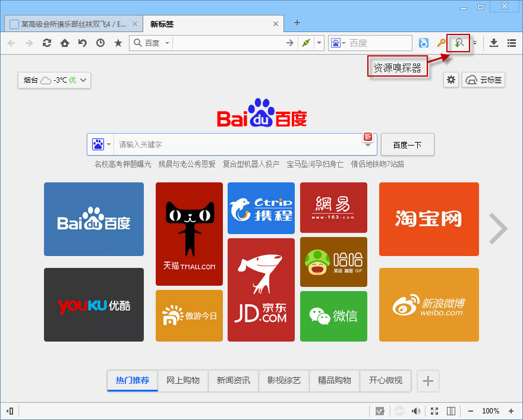Switch to 新闻资讯 category tab
This screenshot has height=420, width=523.
coord(234,380)
